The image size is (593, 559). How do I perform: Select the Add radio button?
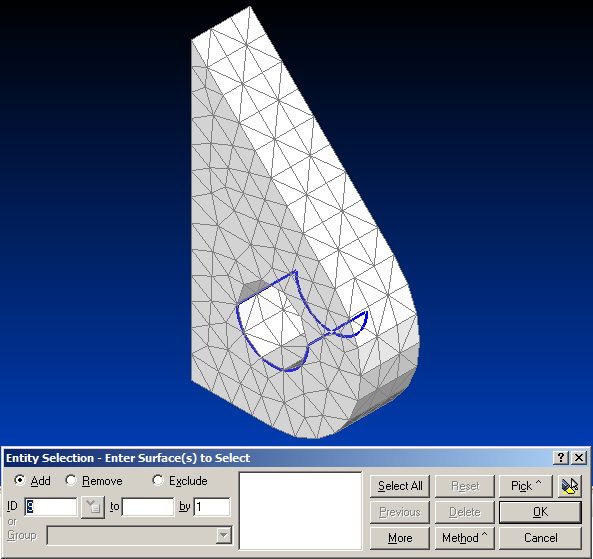(20, 481)
